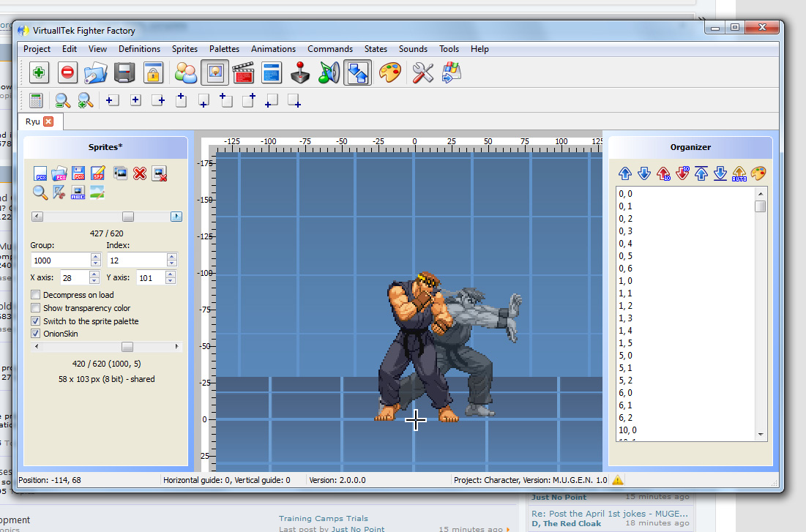806x532 pixels.
Task: Click the yellow warning icon in status bar
Action: [x=618, y=480]
